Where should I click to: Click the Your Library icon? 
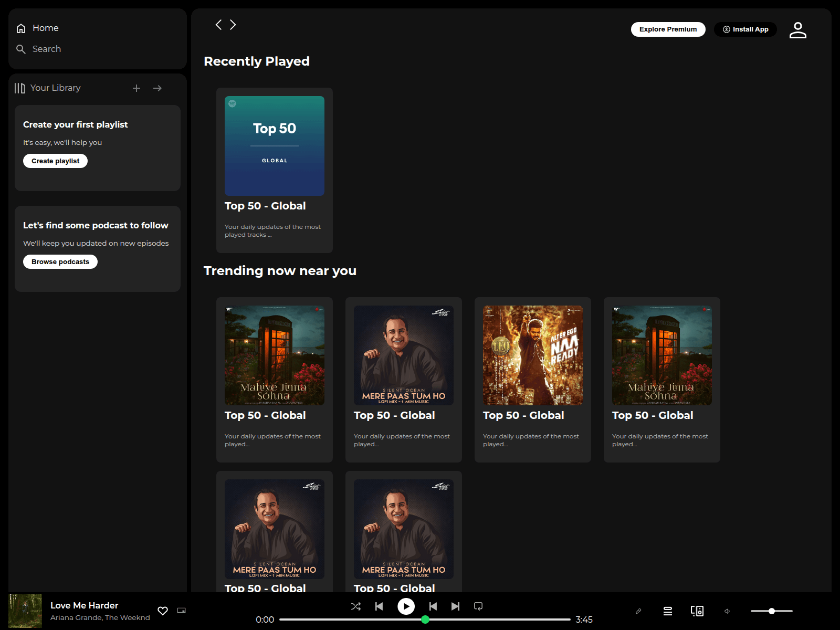tap(20, 88)
